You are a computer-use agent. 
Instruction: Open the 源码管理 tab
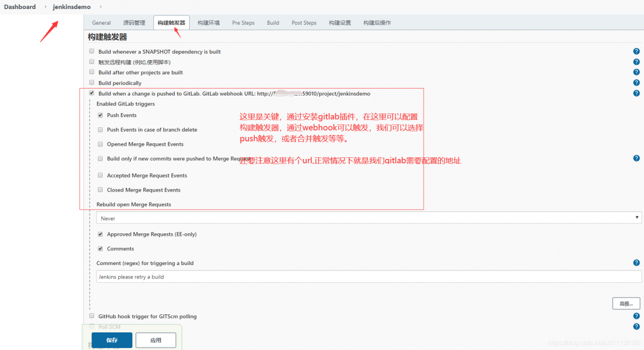tap(134, 23)
